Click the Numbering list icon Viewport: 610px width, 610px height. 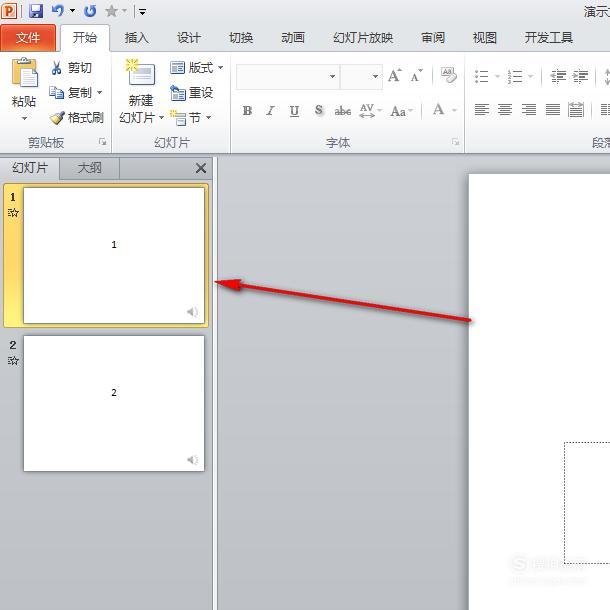[515, 76]
